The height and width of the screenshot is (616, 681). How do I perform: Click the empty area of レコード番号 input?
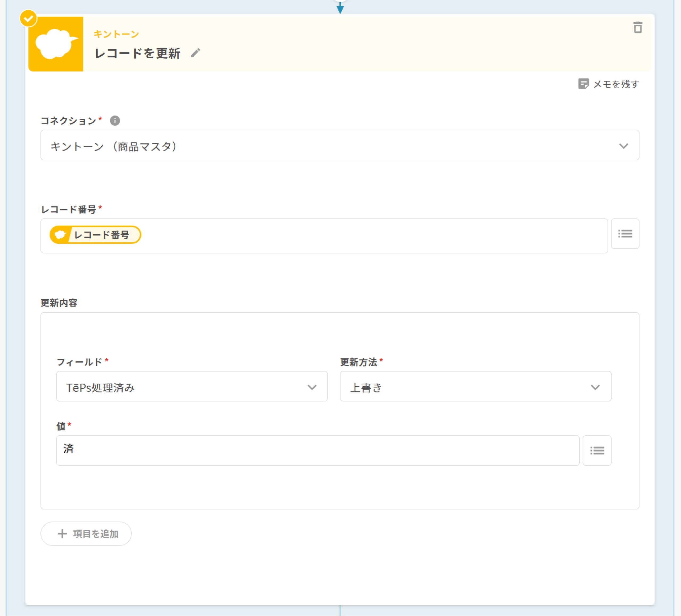coord(372,236)
